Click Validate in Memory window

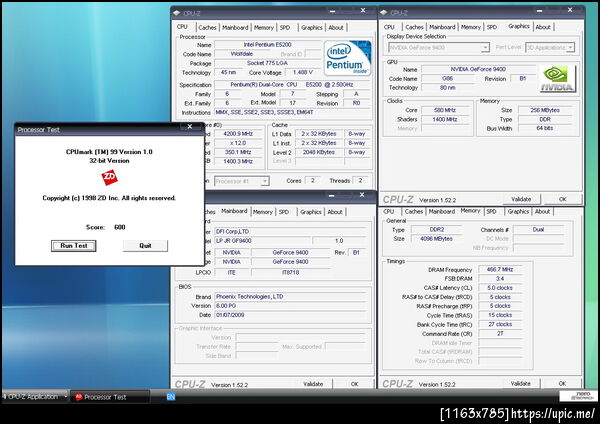(x=520, y=383)
